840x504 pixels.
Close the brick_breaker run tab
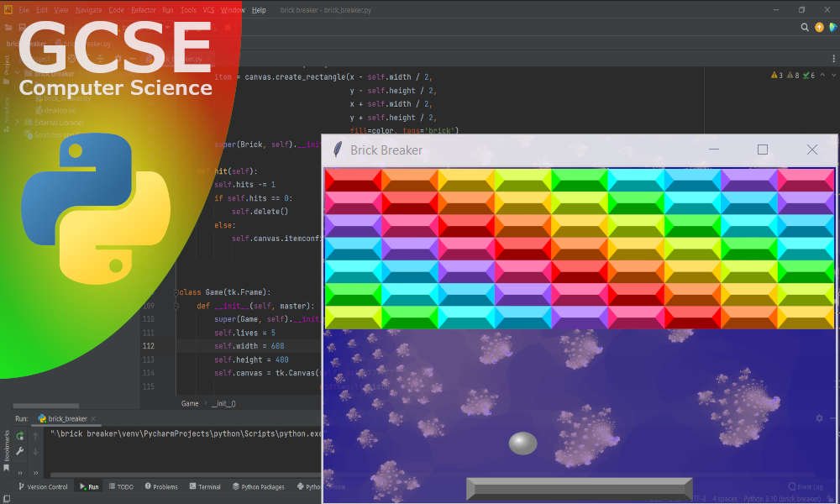tap(94, 419)
